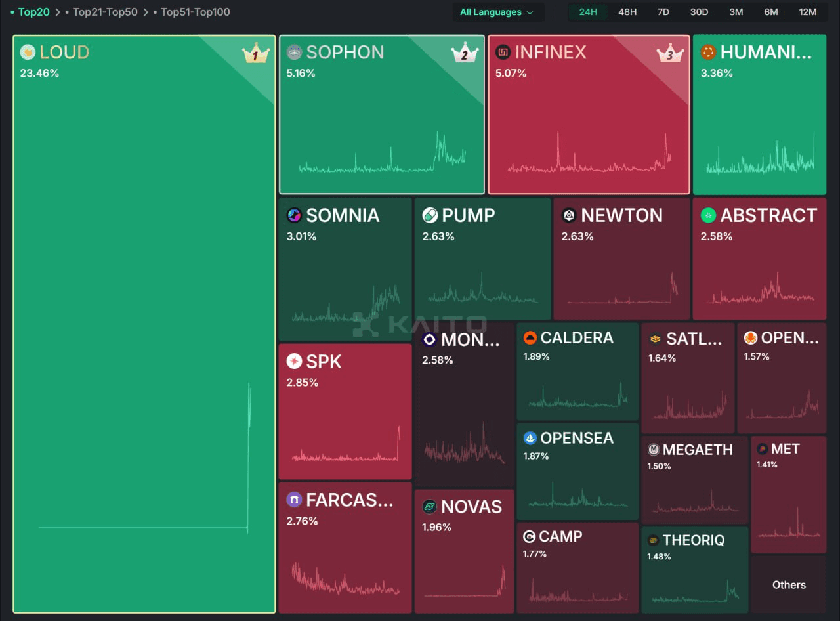The height and width of the screenshot is (621, 840).
Task: Click the number 2 crown badge on SOPHON
Action: 465,54
